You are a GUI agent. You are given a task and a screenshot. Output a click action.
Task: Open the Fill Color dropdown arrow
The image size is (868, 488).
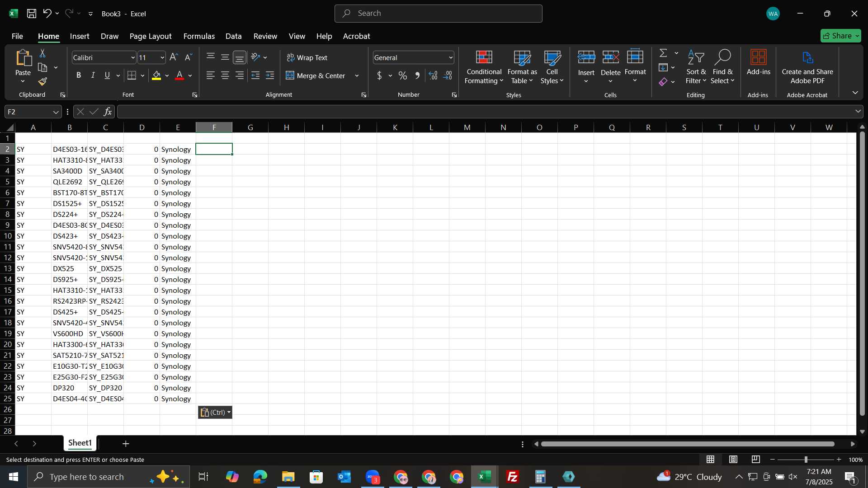click(167, 75)
